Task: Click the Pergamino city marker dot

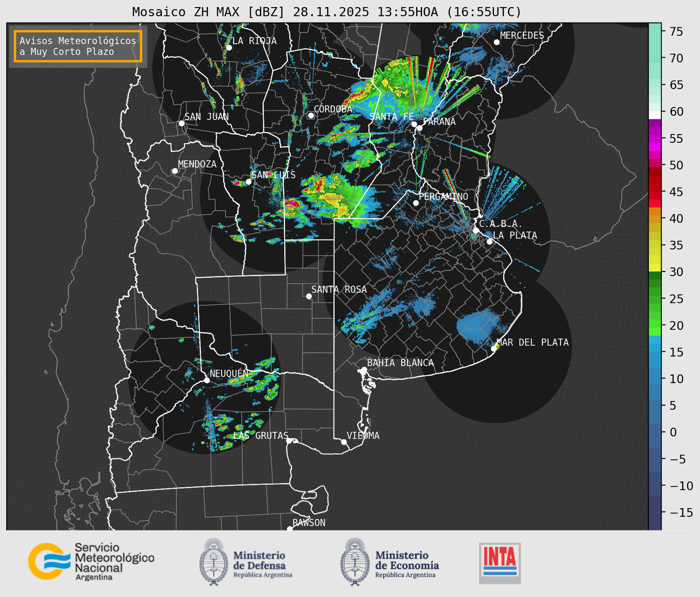Action: click(416, 203)
